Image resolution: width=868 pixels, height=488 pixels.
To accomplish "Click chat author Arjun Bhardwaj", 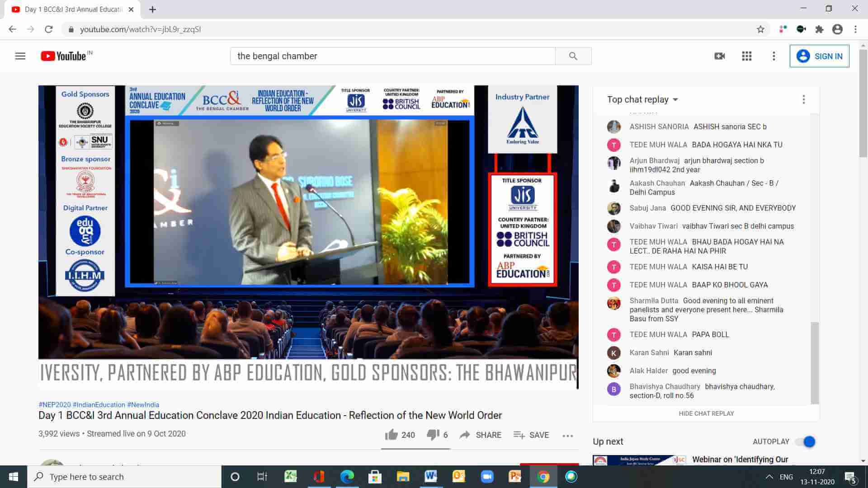I will [655, 160].
